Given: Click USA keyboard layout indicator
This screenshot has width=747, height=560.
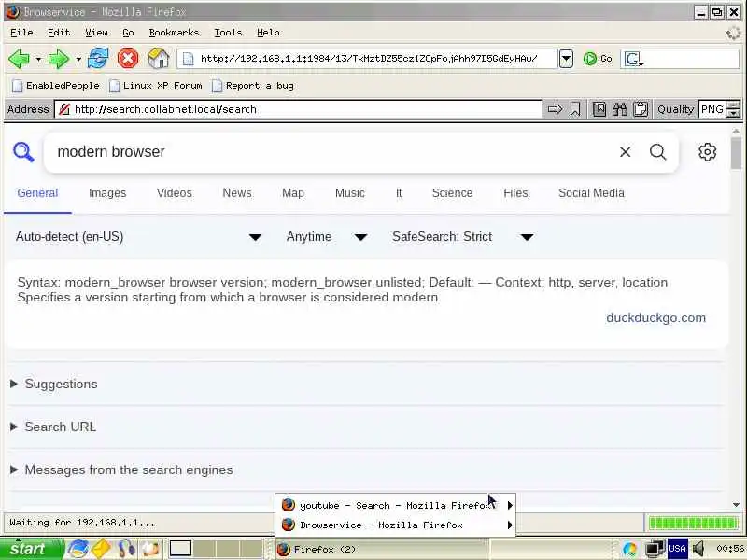Looking at the screenshot, I should pyautogui.click(x=677, y=549).
